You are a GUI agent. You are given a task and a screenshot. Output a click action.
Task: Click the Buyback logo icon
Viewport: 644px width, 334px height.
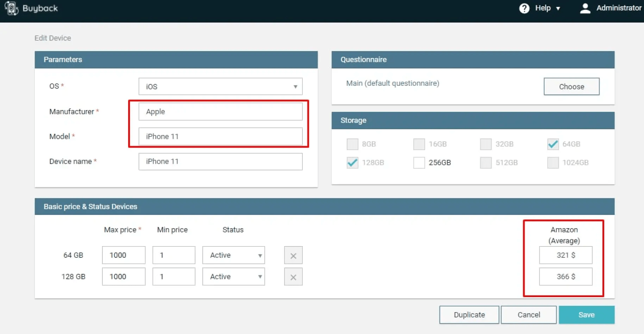point(12,8)
